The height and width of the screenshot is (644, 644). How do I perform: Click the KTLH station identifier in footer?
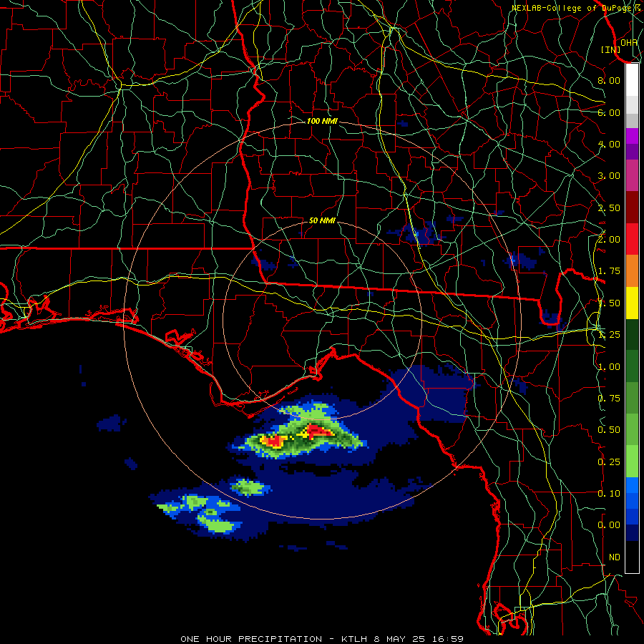pyautogui.click(x=354, y=639)
